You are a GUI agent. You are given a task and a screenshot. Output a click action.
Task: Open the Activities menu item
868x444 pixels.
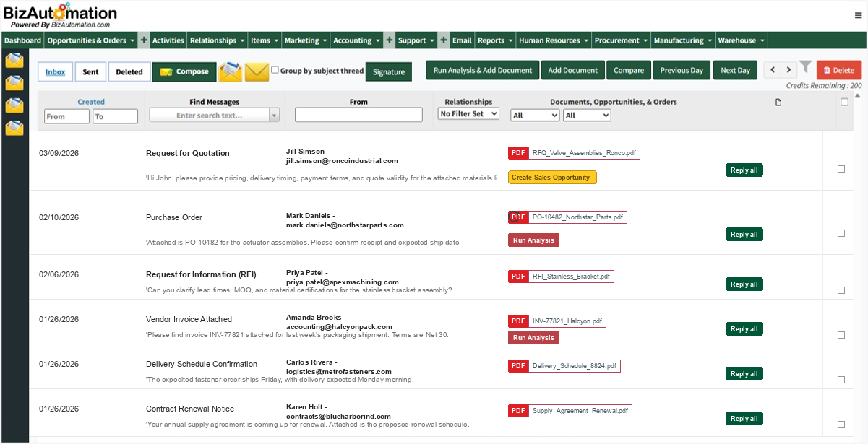tap(168, 40)
